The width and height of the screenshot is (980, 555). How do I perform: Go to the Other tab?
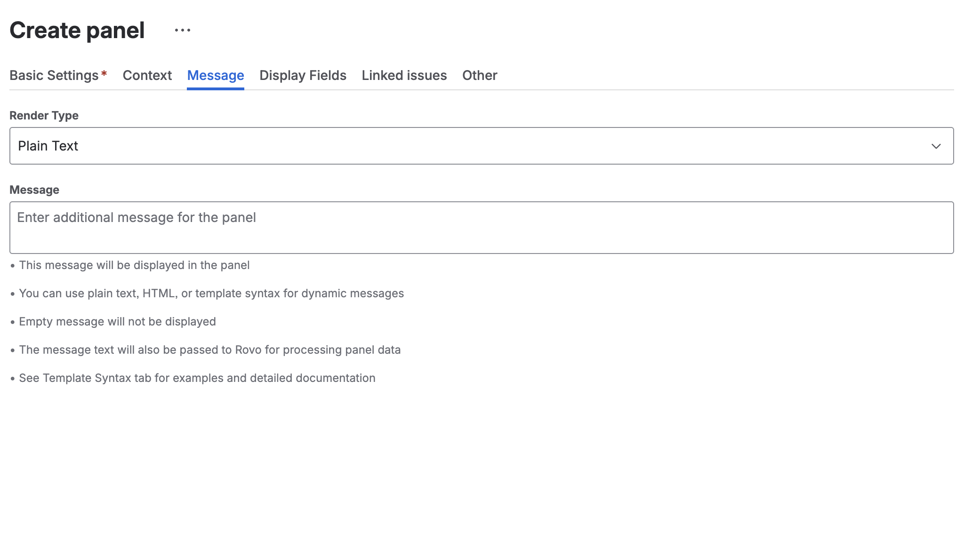[479, 75]
